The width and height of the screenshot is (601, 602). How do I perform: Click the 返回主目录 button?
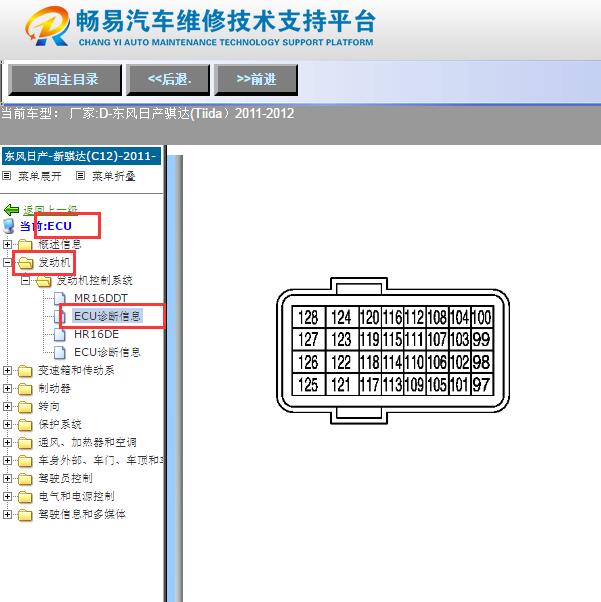coord(65,80)
